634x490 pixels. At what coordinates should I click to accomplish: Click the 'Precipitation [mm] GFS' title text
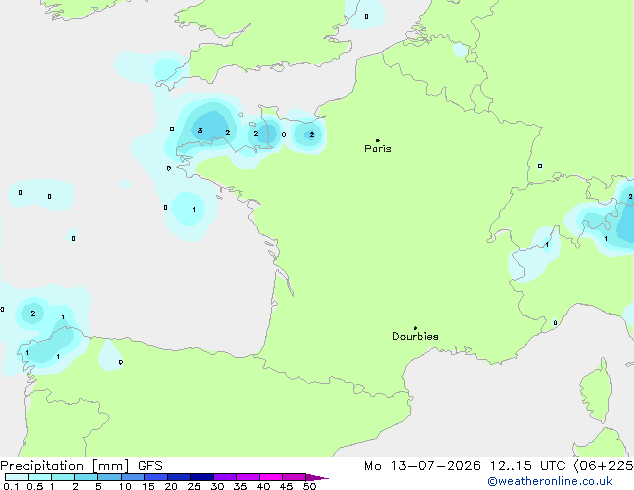[81, 466]
